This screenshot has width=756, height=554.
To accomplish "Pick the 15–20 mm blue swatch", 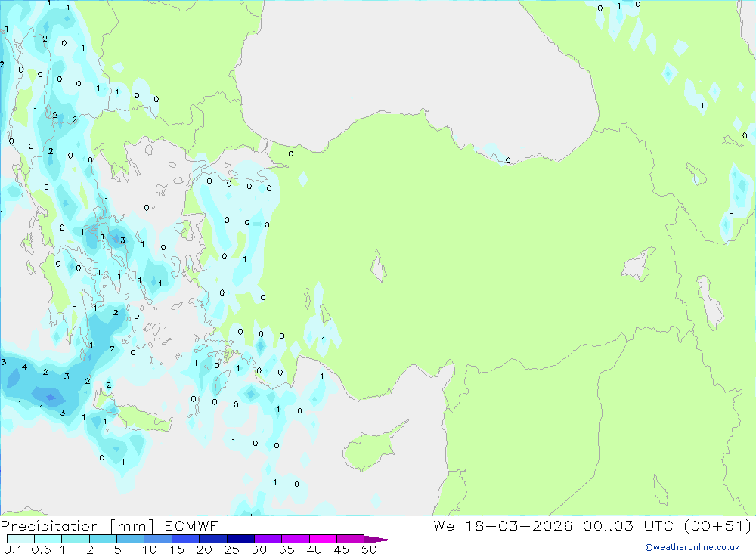I will click(x=186, y=539).
